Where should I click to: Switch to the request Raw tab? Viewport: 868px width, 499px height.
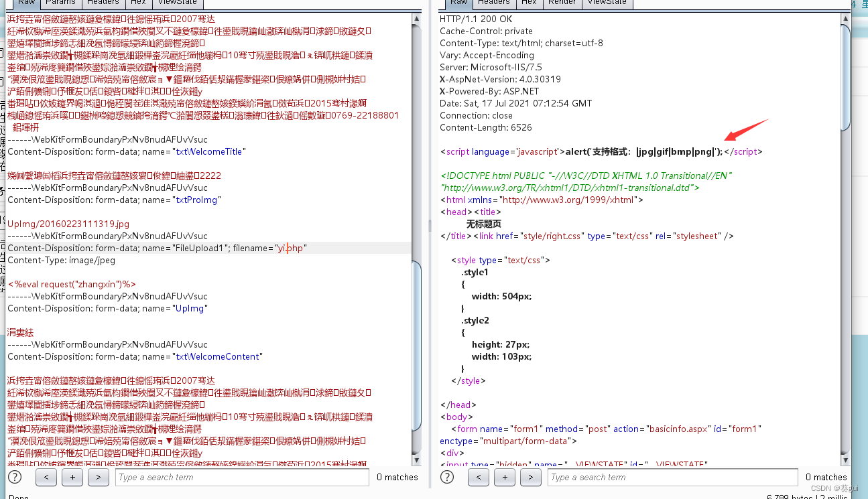click(27, 3)
